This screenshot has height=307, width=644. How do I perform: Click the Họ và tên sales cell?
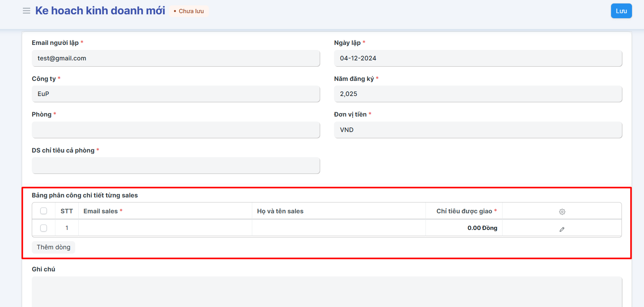click(339, 228)
